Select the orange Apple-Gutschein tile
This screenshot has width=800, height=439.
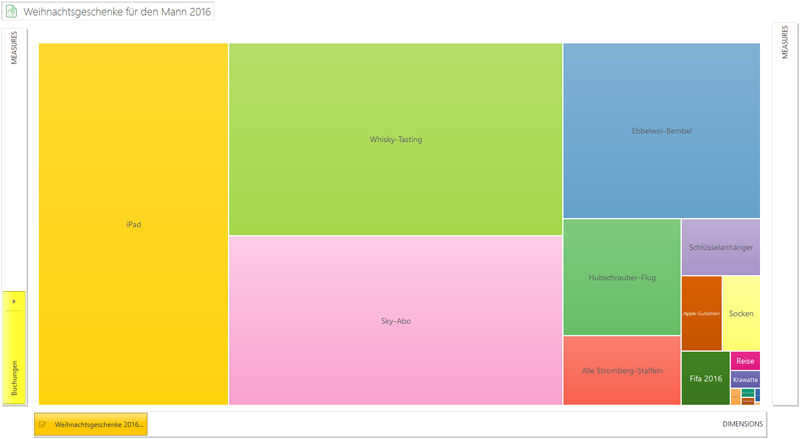[x=702, y=313]
